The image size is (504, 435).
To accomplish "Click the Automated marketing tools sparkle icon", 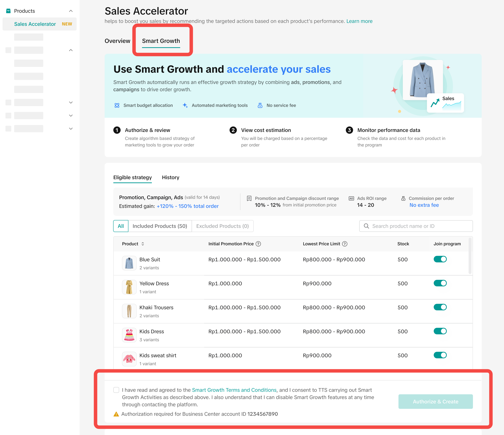I will click(x=185, y=105).
